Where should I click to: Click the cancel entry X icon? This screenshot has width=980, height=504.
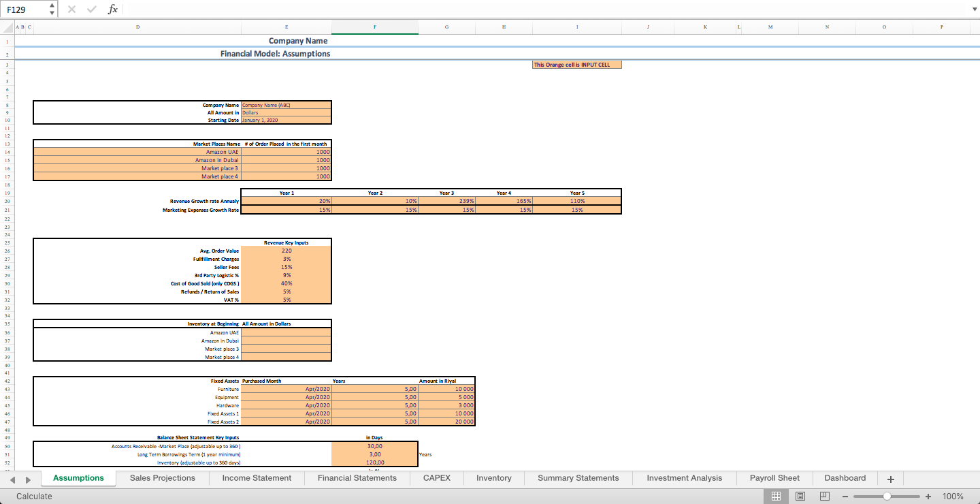[73, 9]
